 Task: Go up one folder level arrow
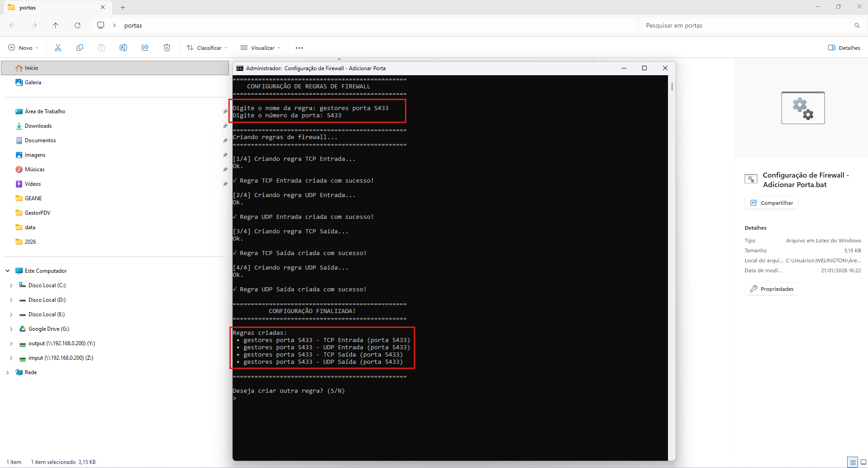click(x=56, y=25)
